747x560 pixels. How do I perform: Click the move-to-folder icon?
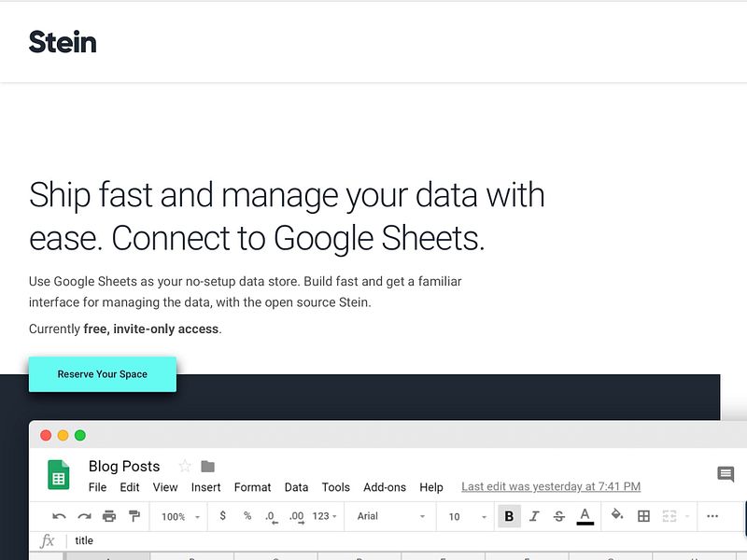point(207,466)
